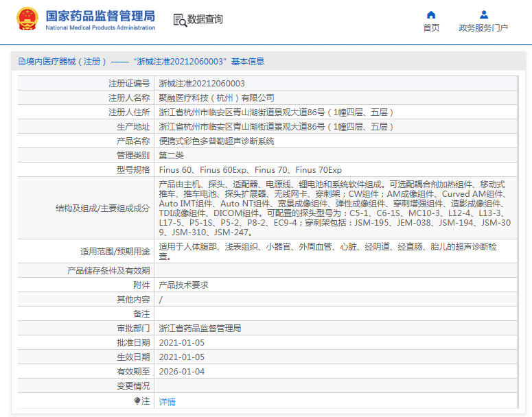This screenshot has height=417, width=532.
Task: Select the registrant name 聚融医疗科技（杭州）有限公司
Action: (x=216, y=97)
